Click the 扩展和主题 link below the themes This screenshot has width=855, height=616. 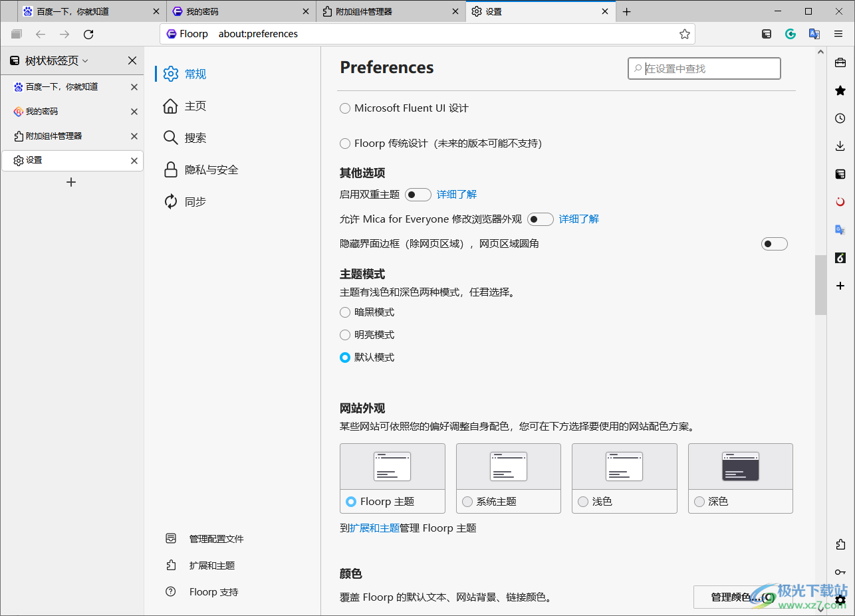(x=375, y=528)
